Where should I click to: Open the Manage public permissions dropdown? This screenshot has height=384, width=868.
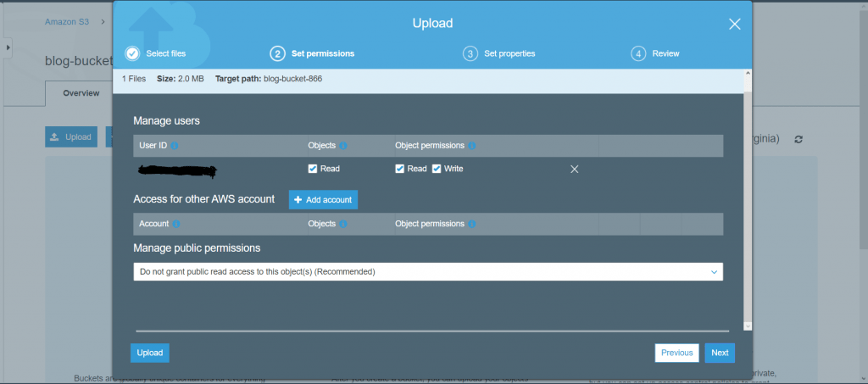(x=428, y=272)
